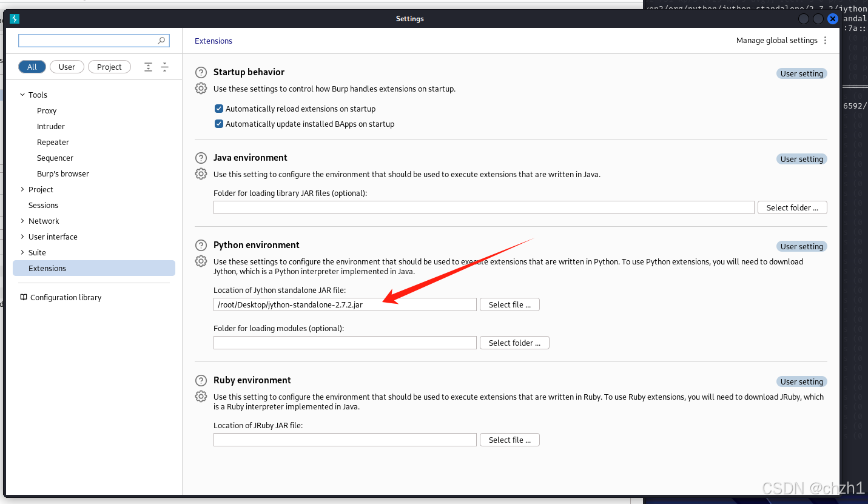Select the Project filter pill
The height and width of the screenshot is (504, 868).
[109, 67]
